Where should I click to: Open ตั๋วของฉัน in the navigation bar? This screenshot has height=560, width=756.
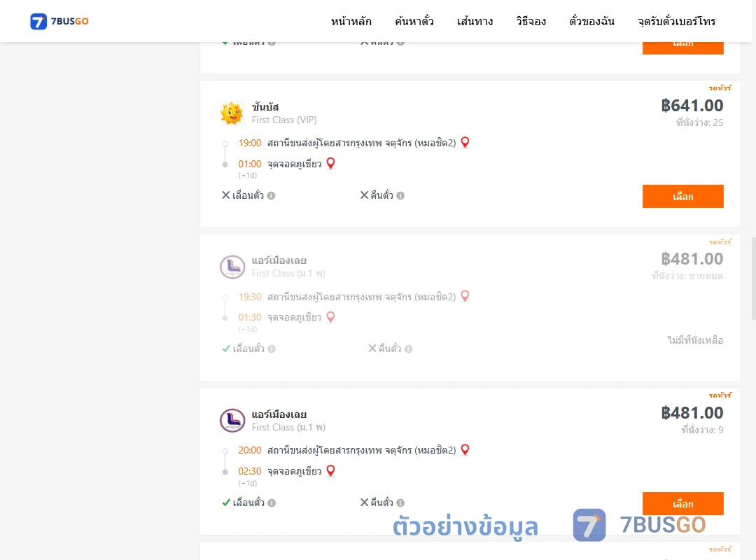591,22
